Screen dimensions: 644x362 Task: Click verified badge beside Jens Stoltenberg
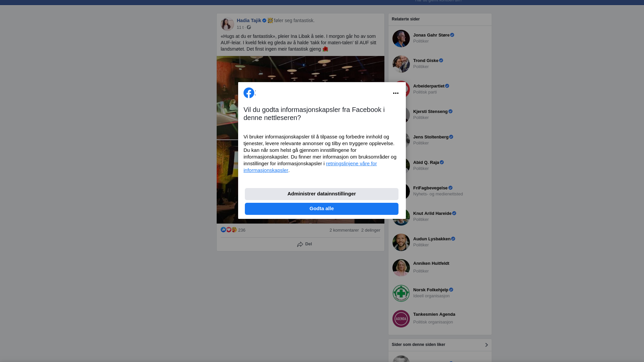point(451,137)
